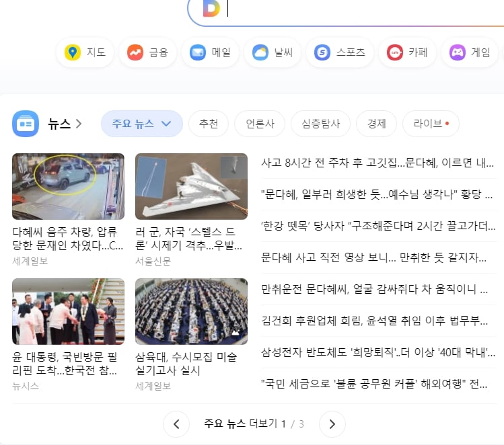The image size is (504, 445).
Task: Open '문다혜, 일부러 희생한 듯' headline
Action: [x=377, y=194]
